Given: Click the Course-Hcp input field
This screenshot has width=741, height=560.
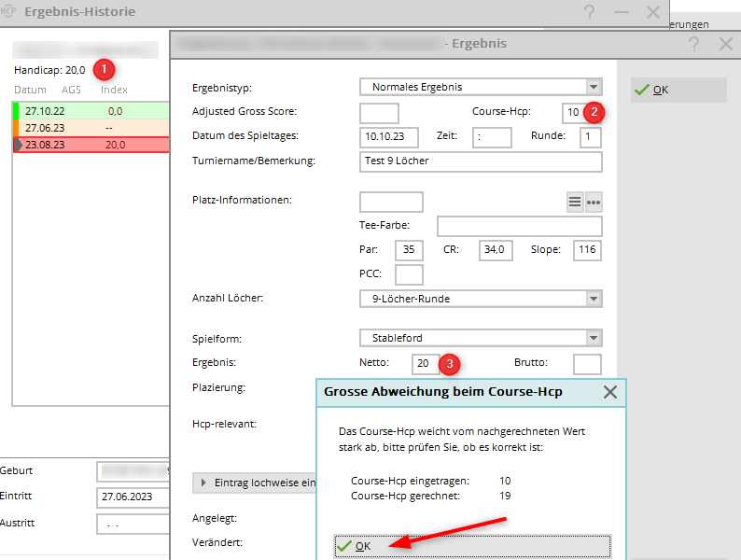Looking at the screenshot, I should coord(571,113).
